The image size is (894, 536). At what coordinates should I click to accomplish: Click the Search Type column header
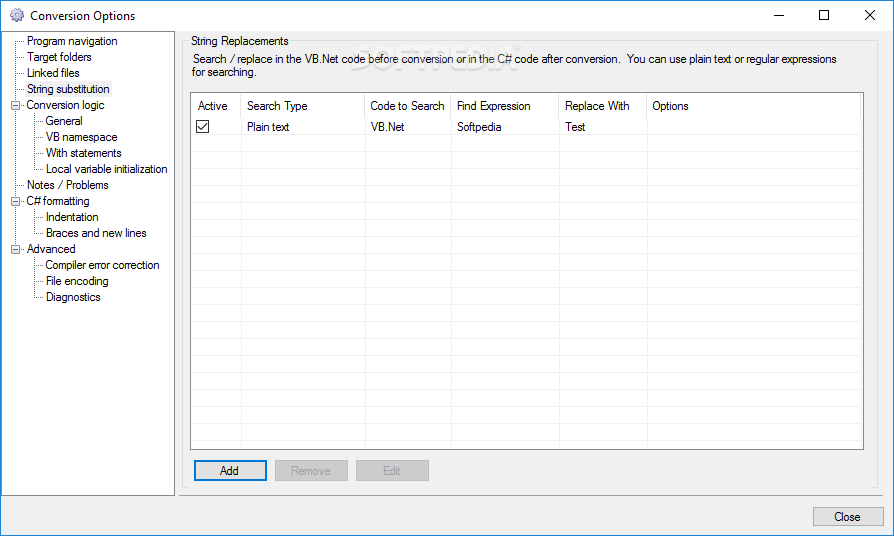(x=303, y=106)
